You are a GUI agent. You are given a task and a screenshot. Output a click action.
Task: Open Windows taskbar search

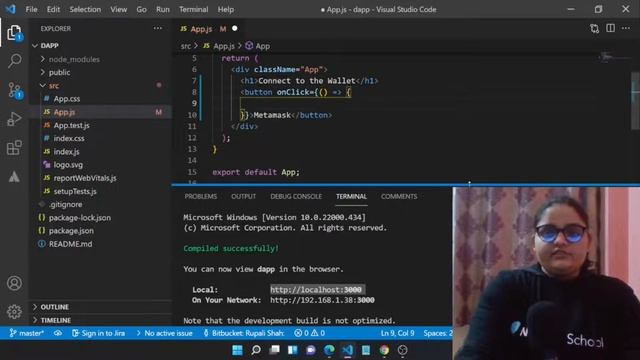point(256,350)
